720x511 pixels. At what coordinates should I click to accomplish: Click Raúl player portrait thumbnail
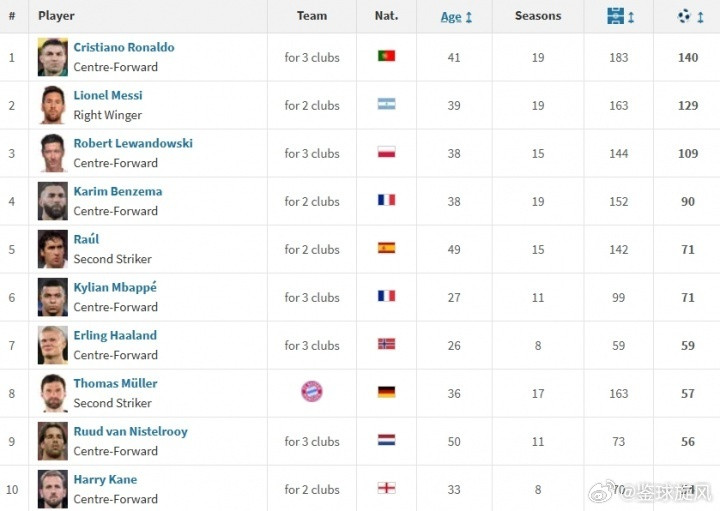[53, 249]
